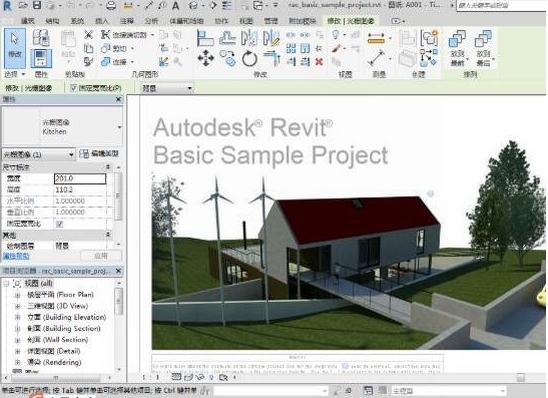Click the Revit application R logo
The width and height of the screenshot is (548, 398).
point(7,5)
